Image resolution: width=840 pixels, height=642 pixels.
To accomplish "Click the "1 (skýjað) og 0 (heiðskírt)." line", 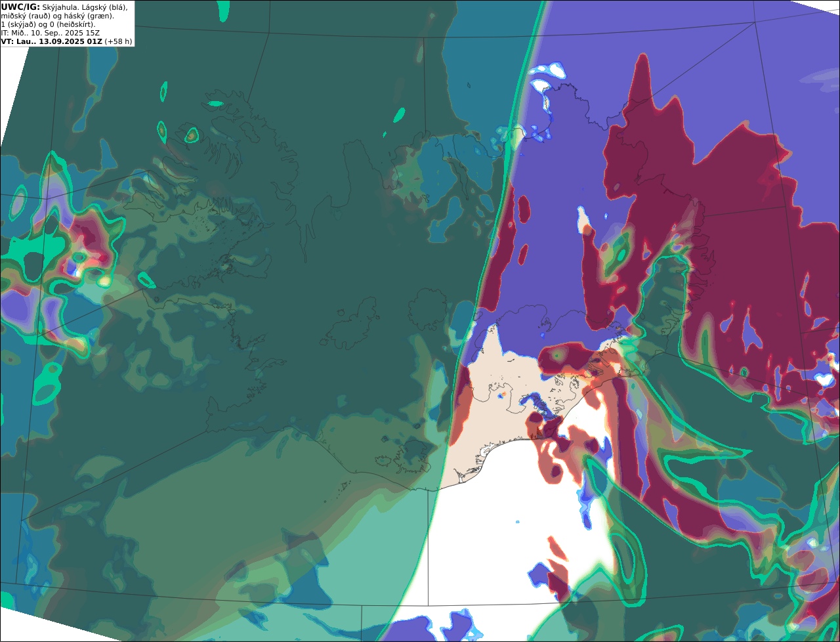I will [x=48, y=24].
